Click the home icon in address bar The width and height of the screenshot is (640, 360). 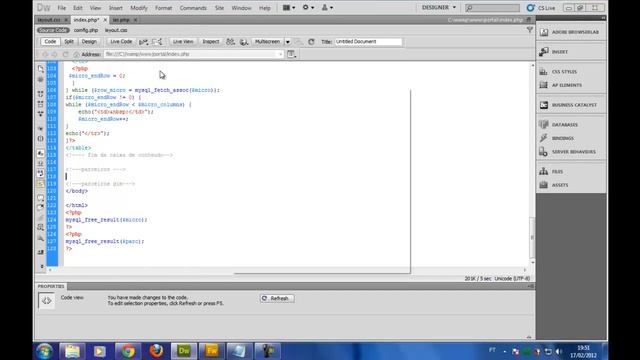76,54
